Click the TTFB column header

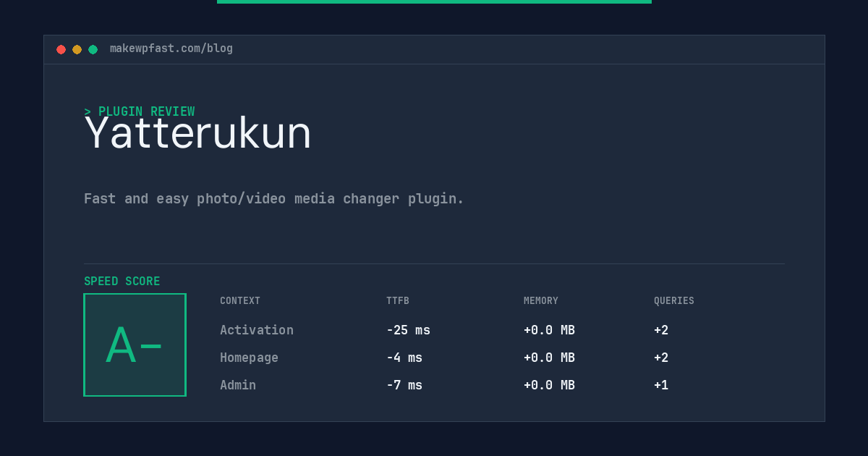coord(398,301)
